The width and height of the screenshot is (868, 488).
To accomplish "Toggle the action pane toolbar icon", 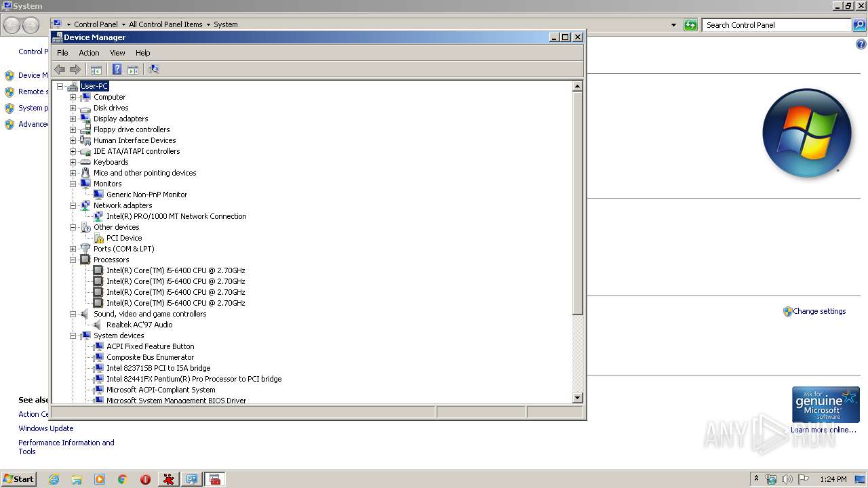I will pos(133,69).
